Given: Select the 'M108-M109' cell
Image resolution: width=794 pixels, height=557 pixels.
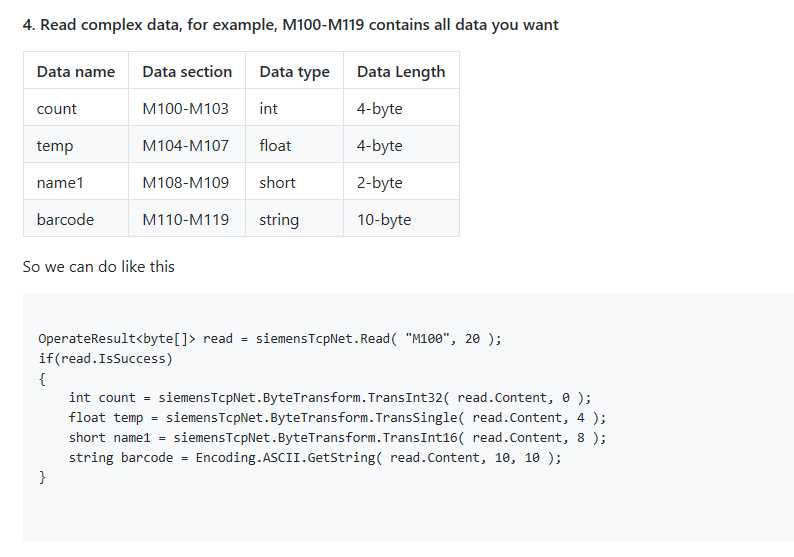Looking at the screenshot, I should (187, 182).
